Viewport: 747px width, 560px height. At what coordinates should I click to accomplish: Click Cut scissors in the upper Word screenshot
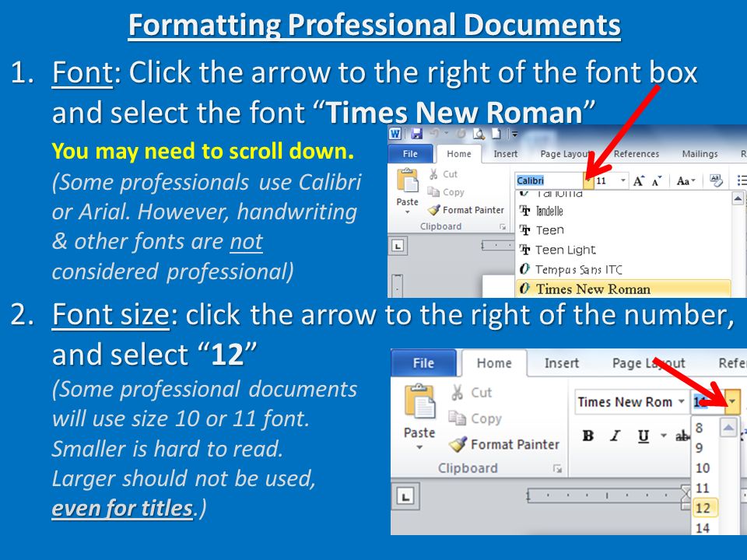click(443, 174)
